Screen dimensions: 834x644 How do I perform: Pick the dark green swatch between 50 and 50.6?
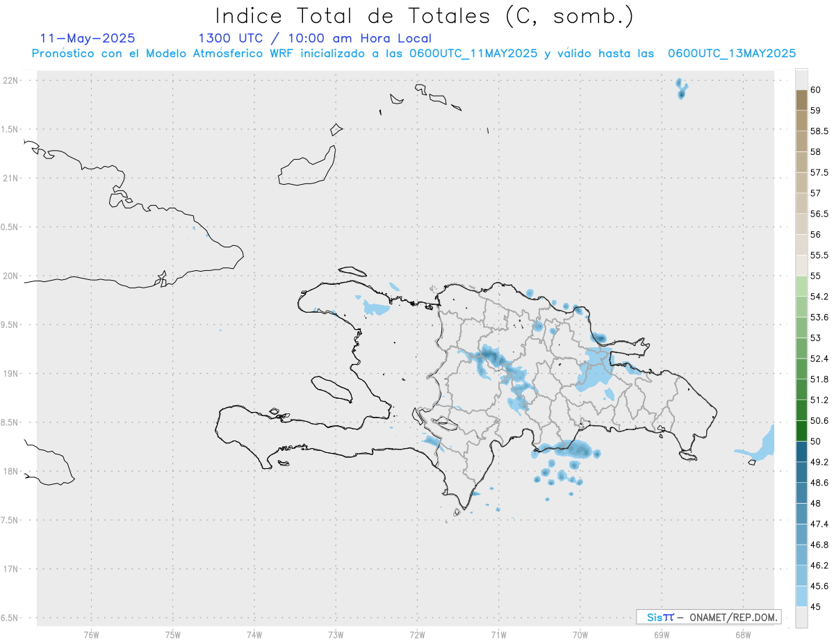[x=801, y=431]
